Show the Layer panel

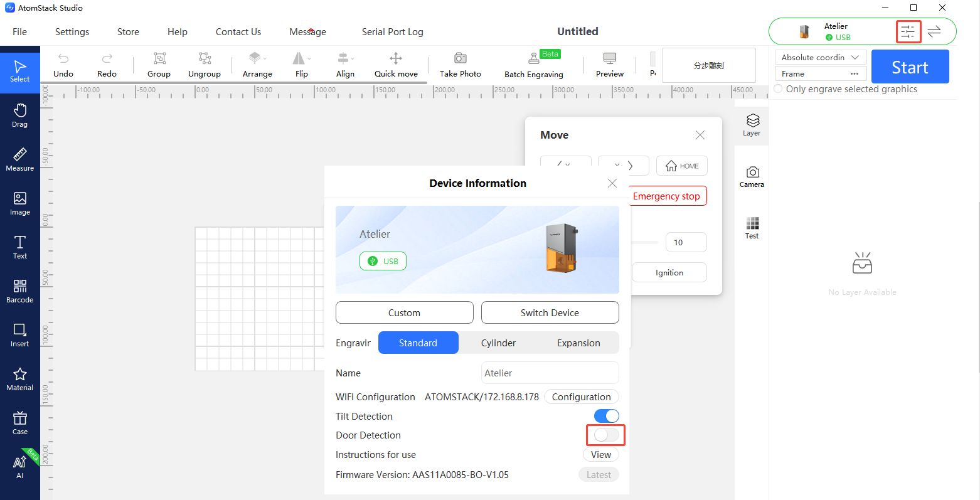[x=752, y=124]
